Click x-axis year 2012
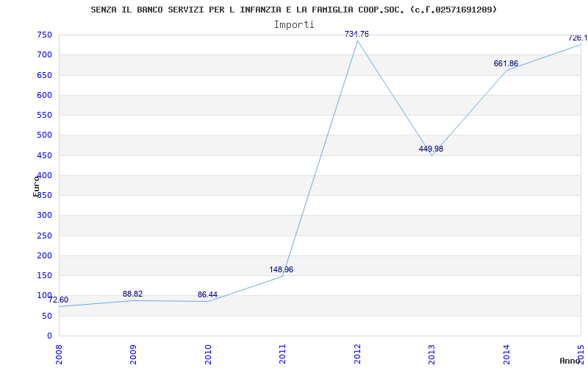This screenshot has width=588, height=368. (357, 354)
